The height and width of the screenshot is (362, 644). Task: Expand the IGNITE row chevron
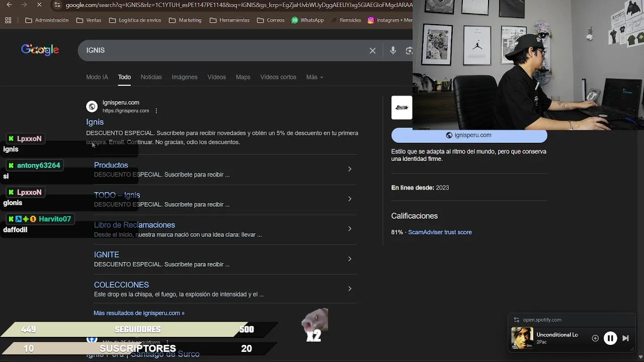[x=350, y=258]
